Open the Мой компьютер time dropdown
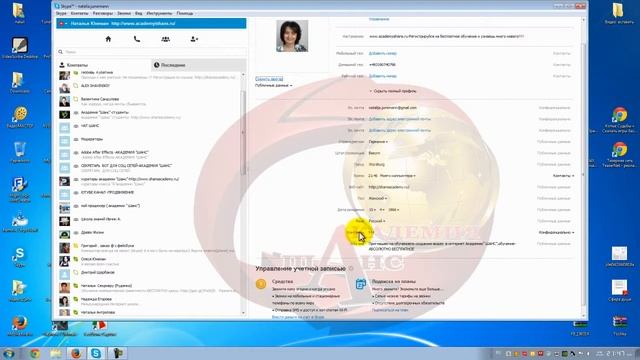The height and width of the screenshot is (360, 640). click(x=398, y=176)
